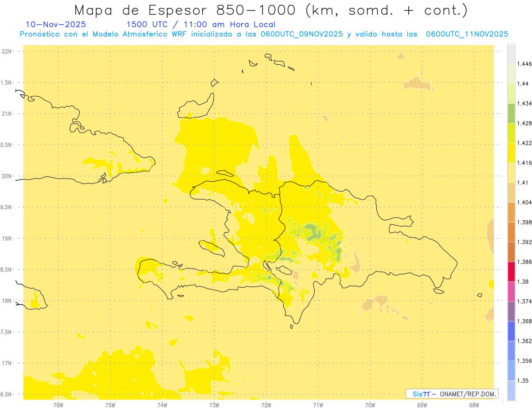
Task: Click the 21N latitude label
Action: pos(8,114)
